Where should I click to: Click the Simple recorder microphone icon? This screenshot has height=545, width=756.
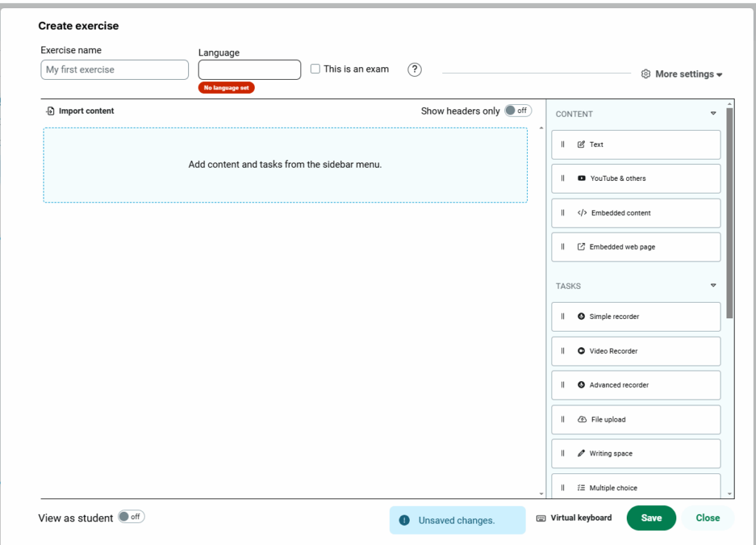pos(581,316)
